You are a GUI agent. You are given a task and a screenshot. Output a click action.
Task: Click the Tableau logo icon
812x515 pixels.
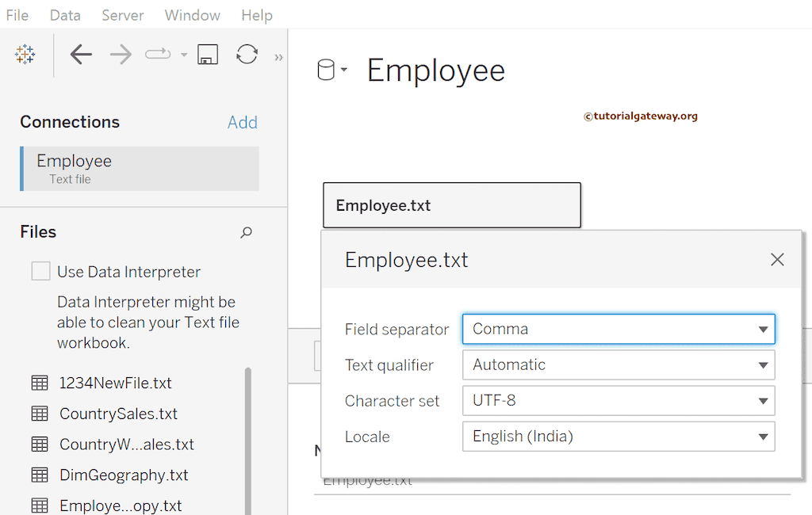[x=25, y=54]
